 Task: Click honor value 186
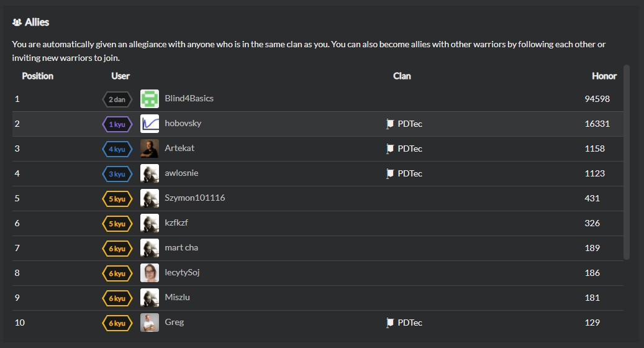click(592, 273)
